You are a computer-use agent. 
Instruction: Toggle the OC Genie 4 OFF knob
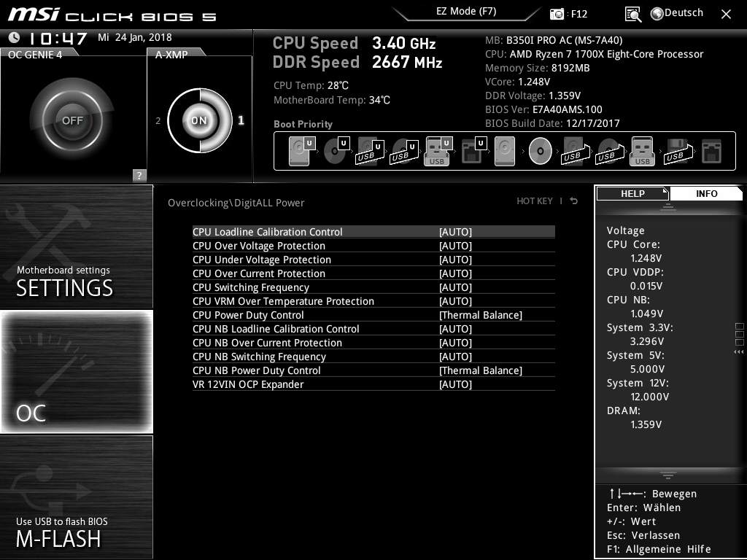(72, 120)
